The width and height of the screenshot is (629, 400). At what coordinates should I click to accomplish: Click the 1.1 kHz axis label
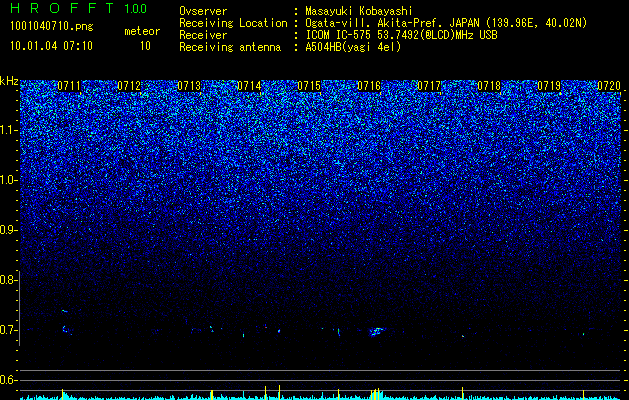(9, 130)
